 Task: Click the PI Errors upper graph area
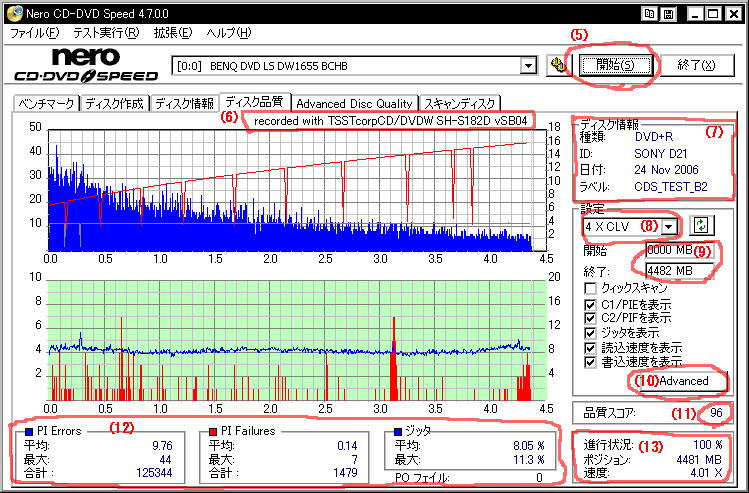click(297, 190)
